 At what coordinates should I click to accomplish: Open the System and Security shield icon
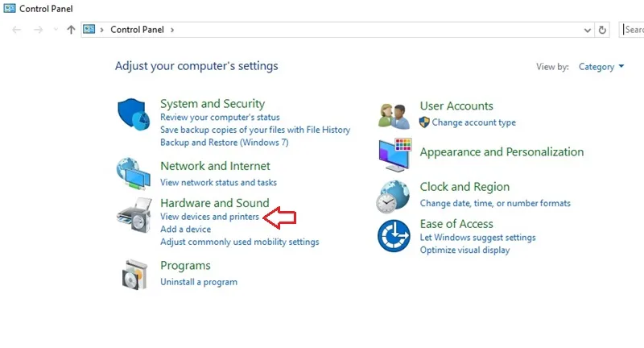[134, 114]
